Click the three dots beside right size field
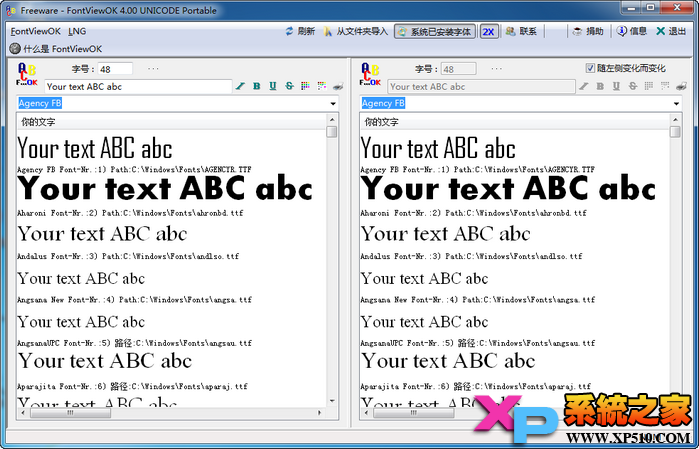Screen dimensions: 699x449 tap(496, 69)
